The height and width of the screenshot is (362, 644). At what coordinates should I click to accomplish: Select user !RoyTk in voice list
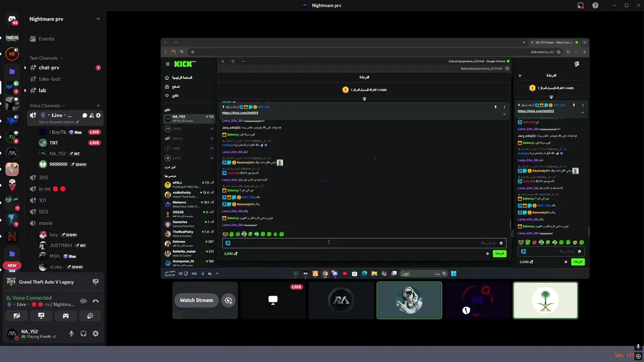[69, 132]
